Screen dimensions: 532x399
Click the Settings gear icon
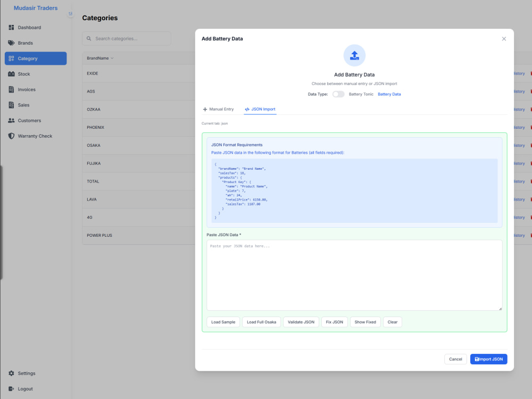coord(11,373)
